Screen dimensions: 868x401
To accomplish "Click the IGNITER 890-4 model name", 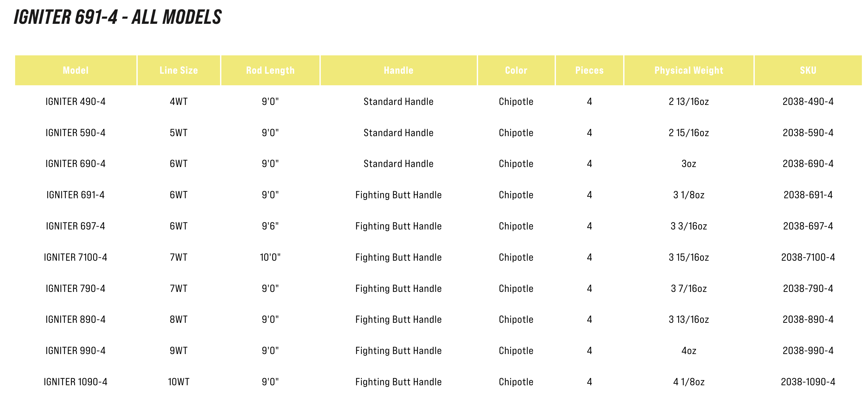I will coord(76,320).
